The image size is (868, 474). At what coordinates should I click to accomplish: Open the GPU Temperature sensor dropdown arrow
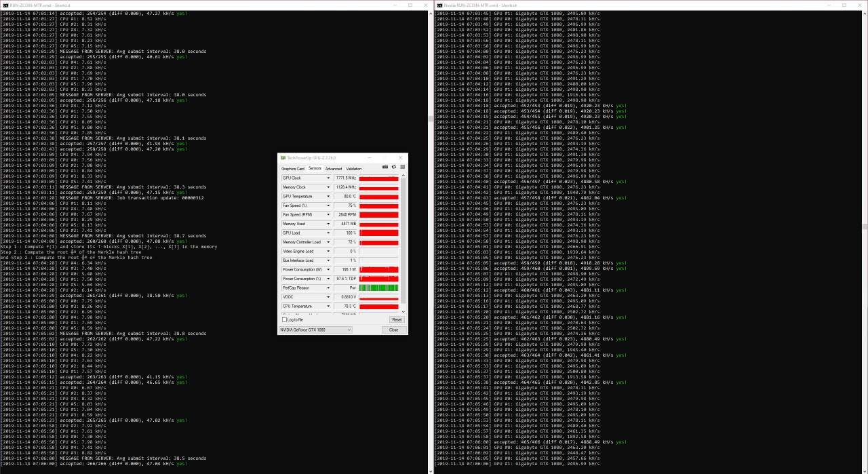click(328, 196)
